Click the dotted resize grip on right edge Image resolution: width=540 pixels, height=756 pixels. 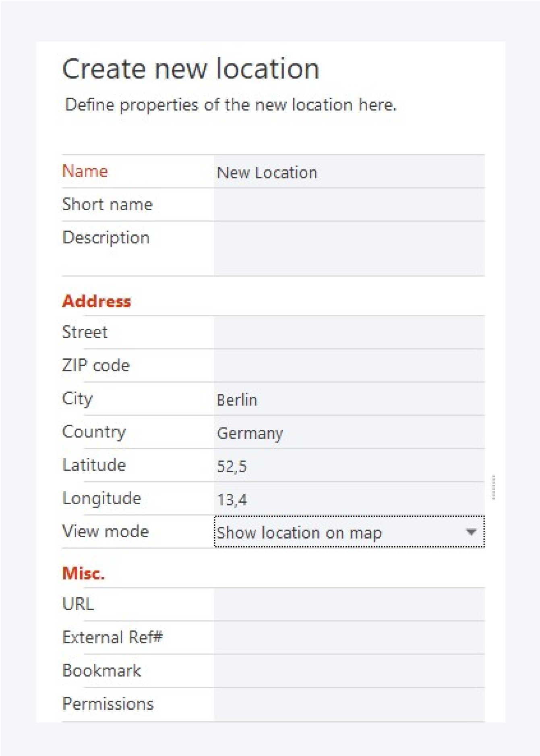tap(493, 487)
